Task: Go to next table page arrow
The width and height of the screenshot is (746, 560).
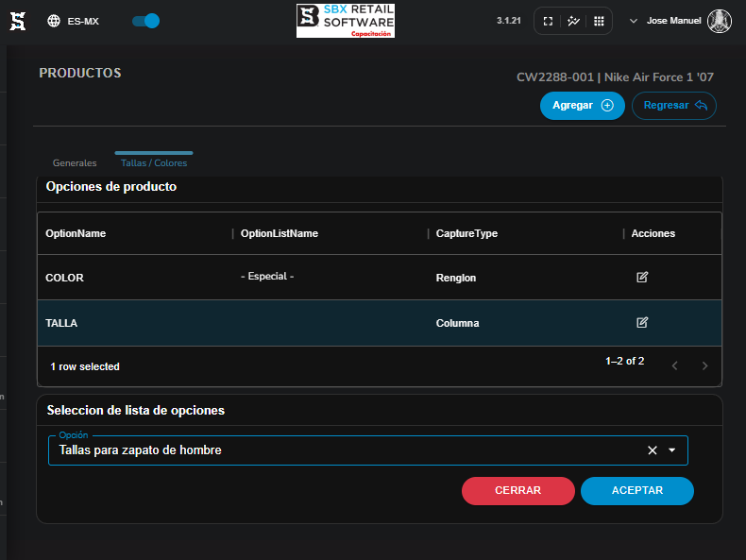Action: pyautogui.click(x=704, y=365)
